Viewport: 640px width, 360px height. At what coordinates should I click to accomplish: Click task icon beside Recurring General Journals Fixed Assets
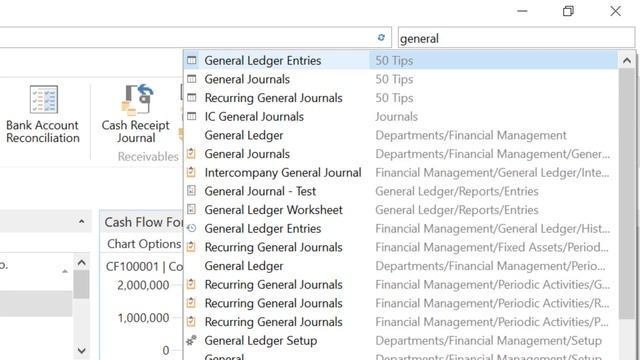point(191,247)
